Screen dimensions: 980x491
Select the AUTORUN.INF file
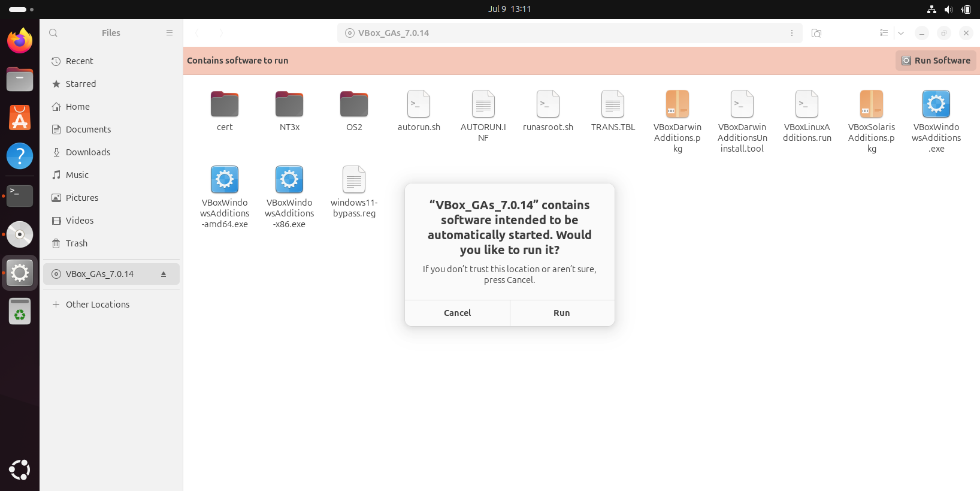483,116
